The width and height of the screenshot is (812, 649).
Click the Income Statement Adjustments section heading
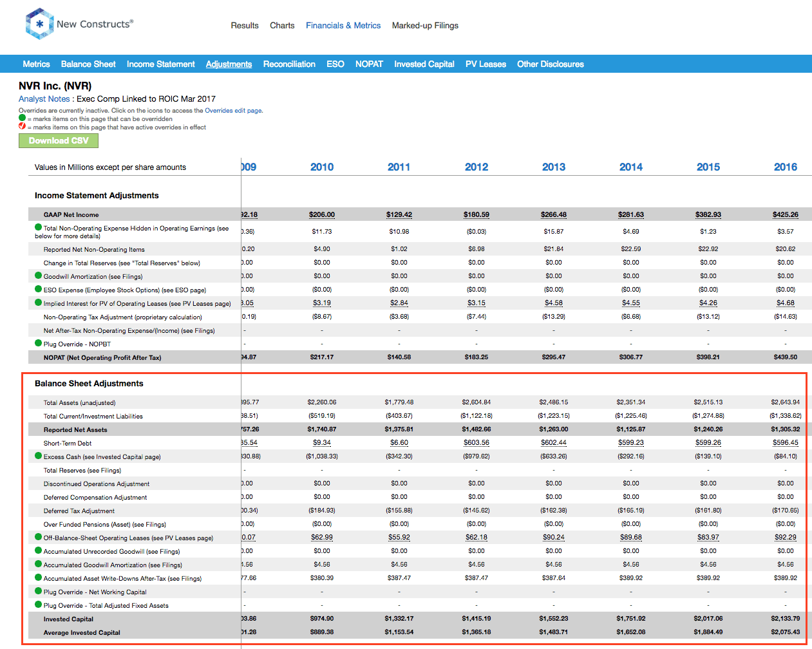click(x=97, y=196)
